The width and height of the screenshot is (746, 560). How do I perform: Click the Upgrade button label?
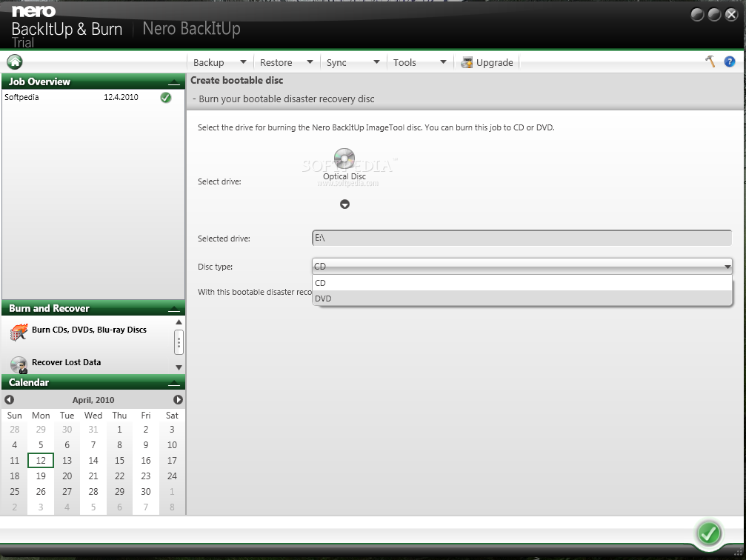pos(494,62)
